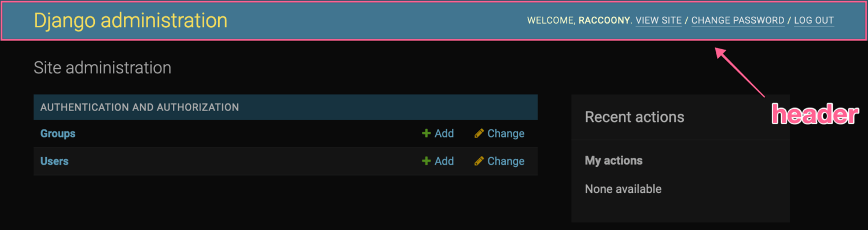Follow the View Site link

pos(659,20)
